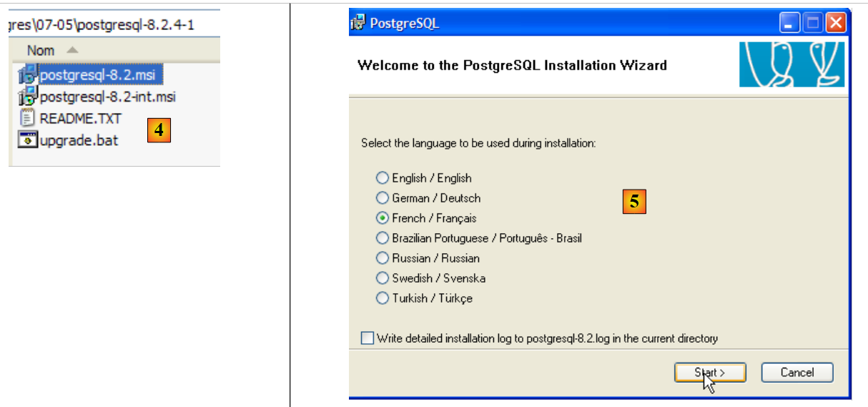Minimize the PostgreSQL wizard window
Screen dimensions: 868x407
pos(790,23)
